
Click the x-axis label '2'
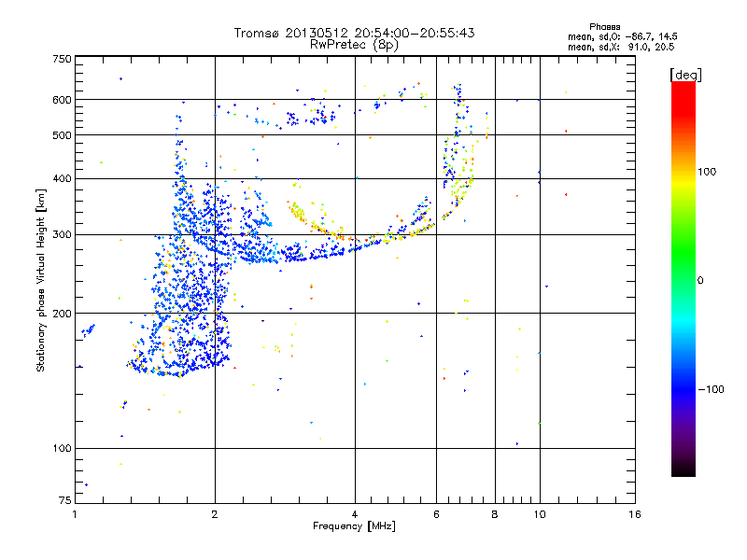click(215, 514)
